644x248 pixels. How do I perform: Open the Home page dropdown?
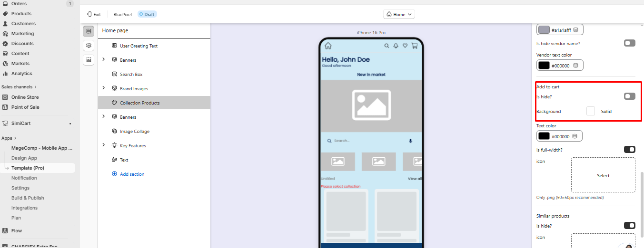click(399, 14)
